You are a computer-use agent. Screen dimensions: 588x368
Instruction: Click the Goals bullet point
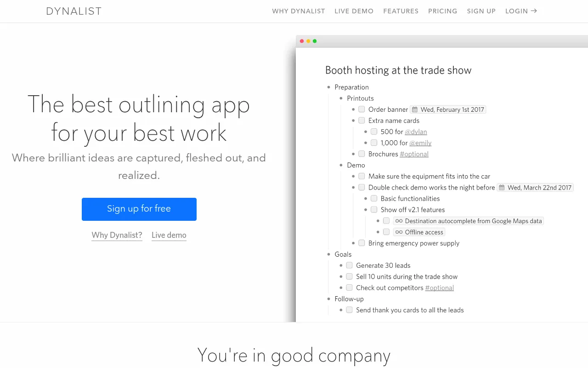click(329, 254)
